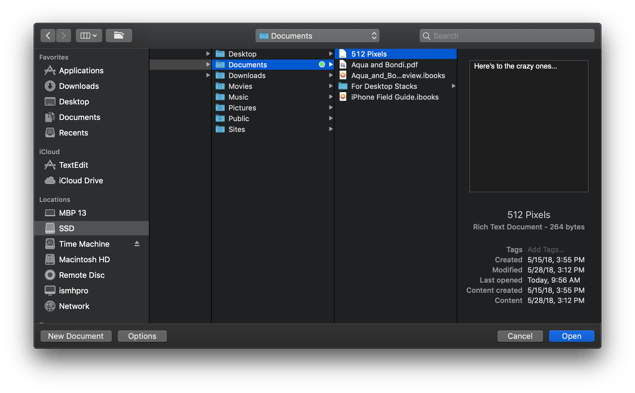635x393 pixels.
Task: Expand the Movies folder arrow
Action: click(x=330, y=86)
